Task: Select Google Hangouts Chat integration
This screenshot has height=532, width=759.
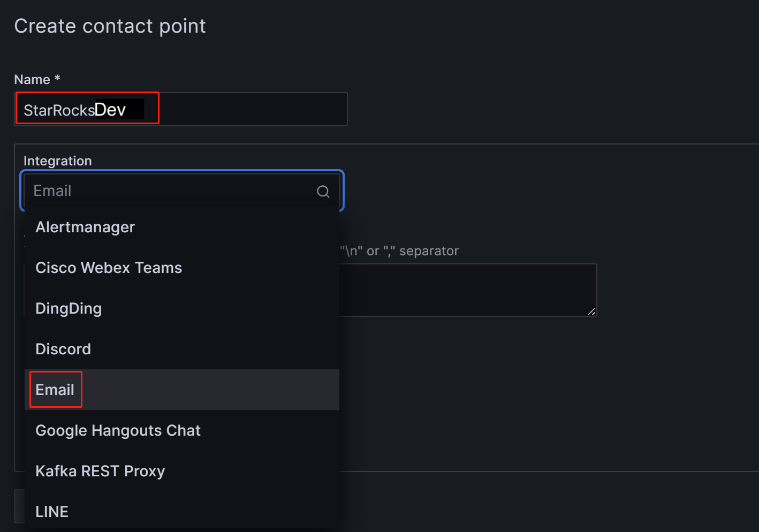Action: [118, 431]
